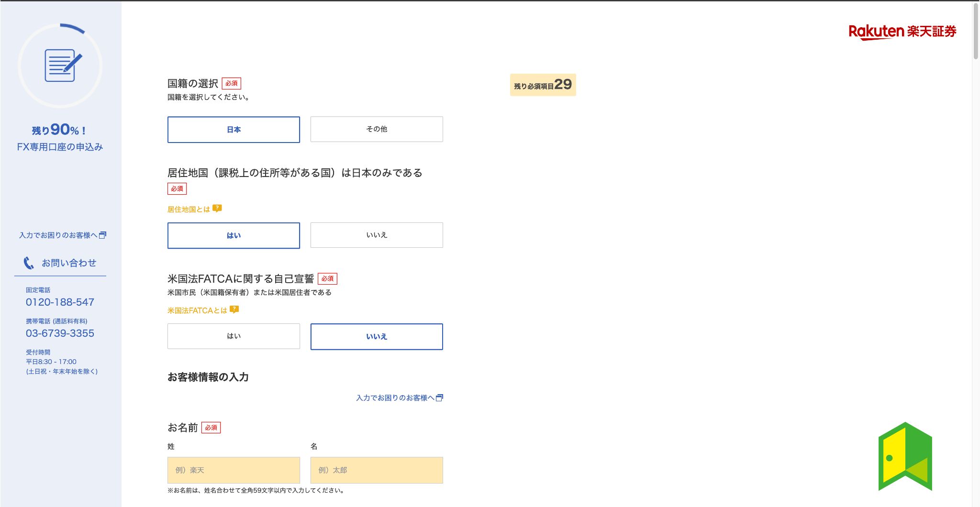Screen dimensions: 980x507
Task: Click the green door beginner mark icon
Action: point(905,456)
